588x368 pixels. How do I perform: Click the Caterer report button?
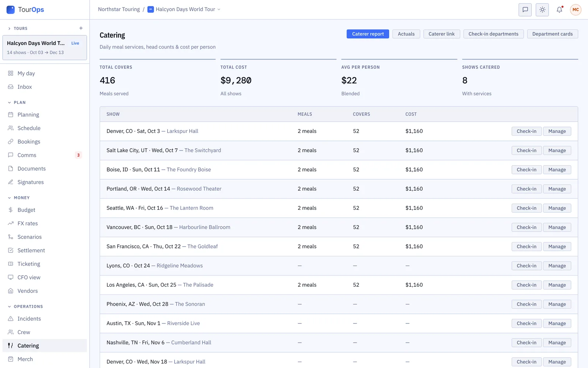pos(368,34)
